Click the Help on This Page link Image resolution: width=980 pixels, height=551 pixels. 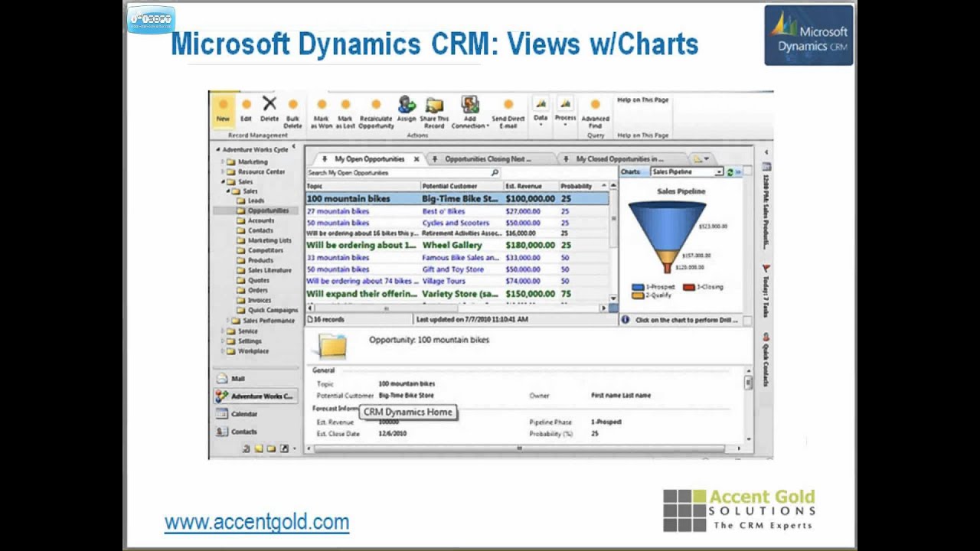(643, 100)
